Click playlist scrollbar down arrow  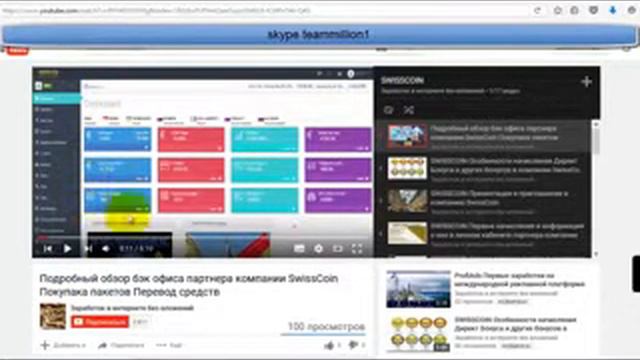point(596,253)
